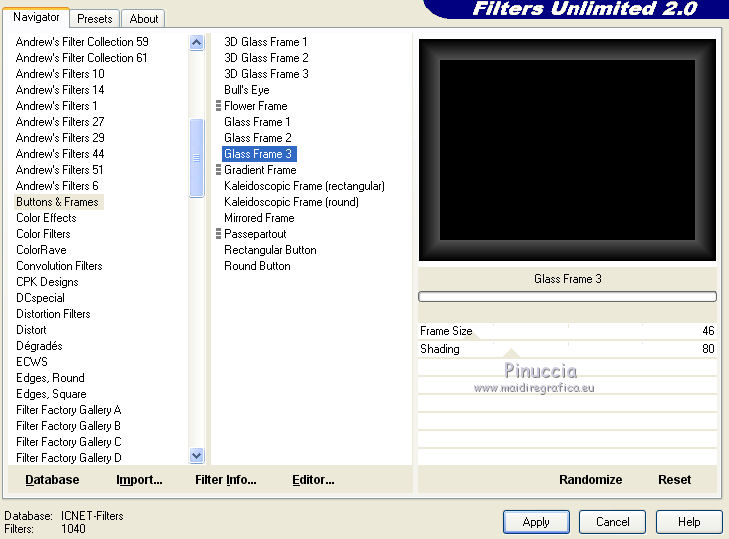Select Kaleidoscopic Frame (round)
This screenshot has height=539, width=729.
pos(291,202)
